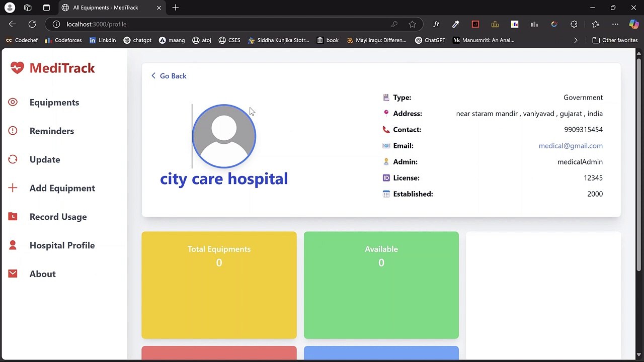Screen dimensions: 644x362
Task: Select the yellow Total Equipments card
Action: [219, 285]
